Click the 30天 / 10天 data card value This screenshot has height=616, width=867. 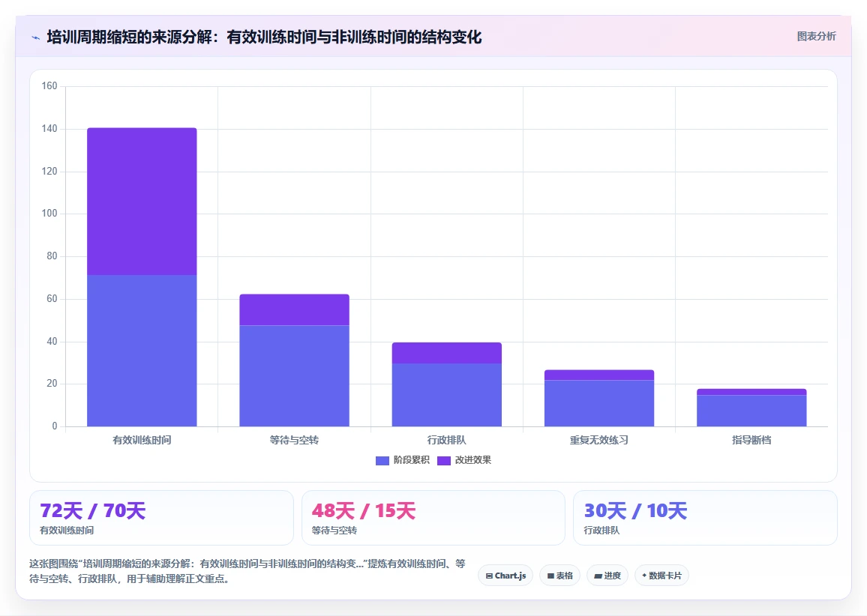(x=635, y=511)
